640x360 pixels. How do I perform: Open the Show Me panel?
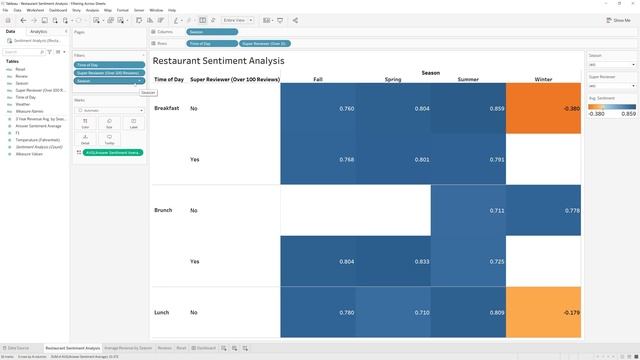[x=618, y=20]
